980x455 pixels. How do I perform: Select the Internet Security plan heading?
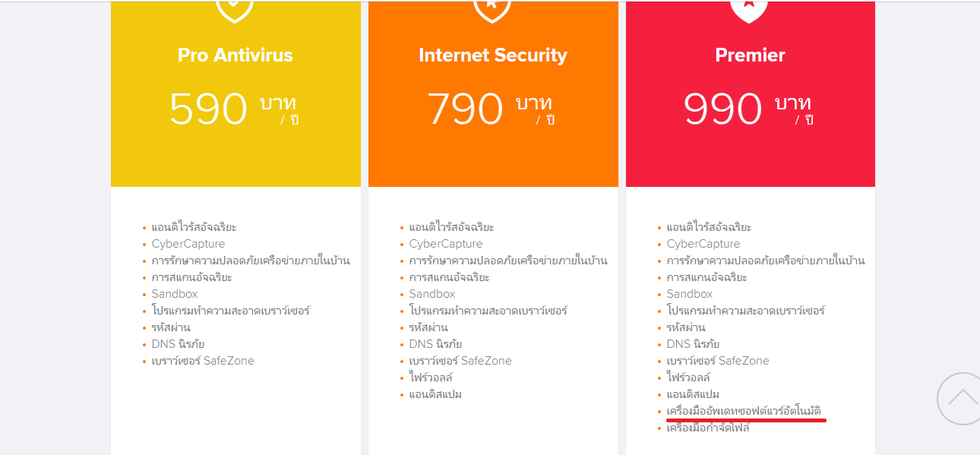coord(492,55)
